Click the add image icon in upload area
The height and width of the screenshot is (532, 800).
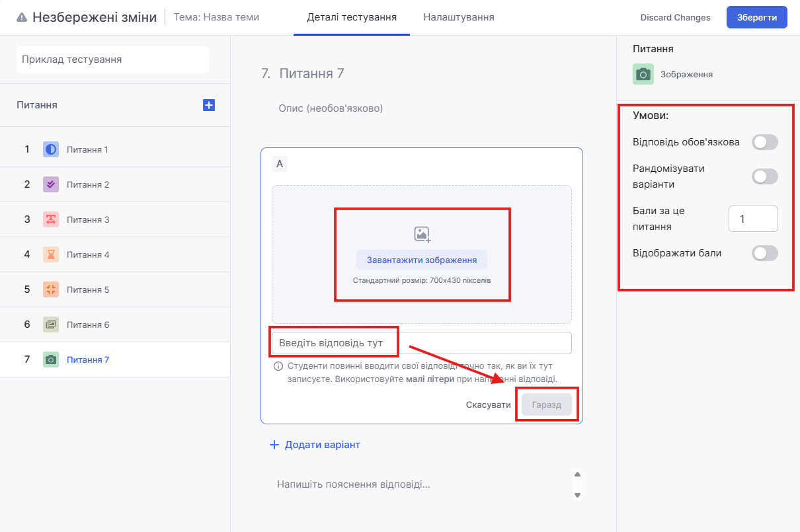click(422, 234)
